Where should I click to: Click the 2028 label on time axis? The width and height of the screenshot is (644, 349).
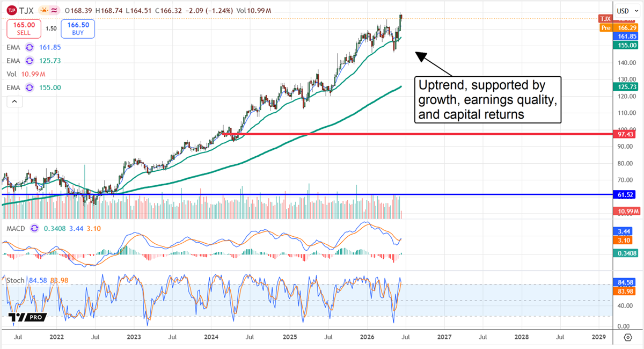point(522,337)
